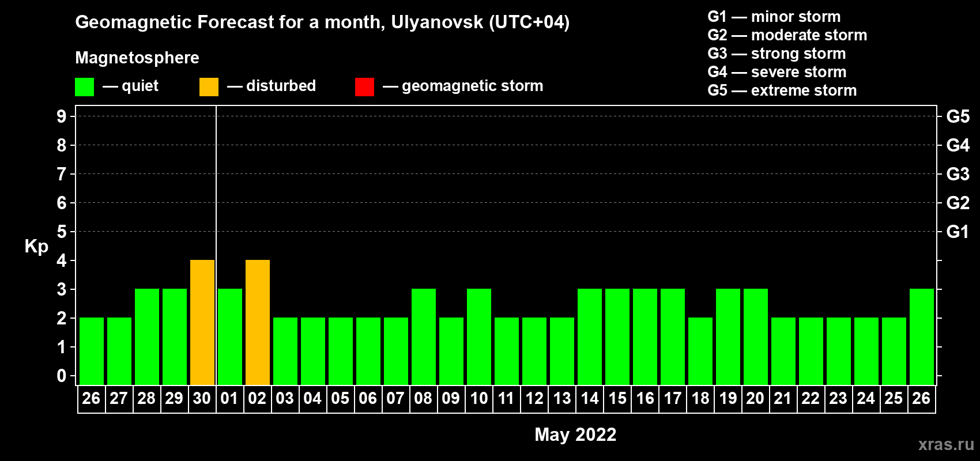Click the Geomagnetic Forecast chart title
The width and height of the screenshot is (980, 461).
(322, 22)
